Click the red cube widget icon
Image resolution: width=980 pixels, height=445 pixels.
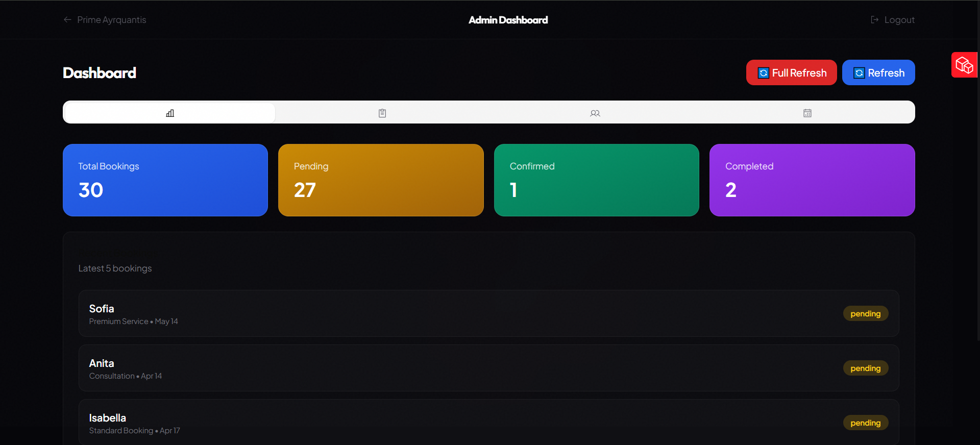[964, 65]
